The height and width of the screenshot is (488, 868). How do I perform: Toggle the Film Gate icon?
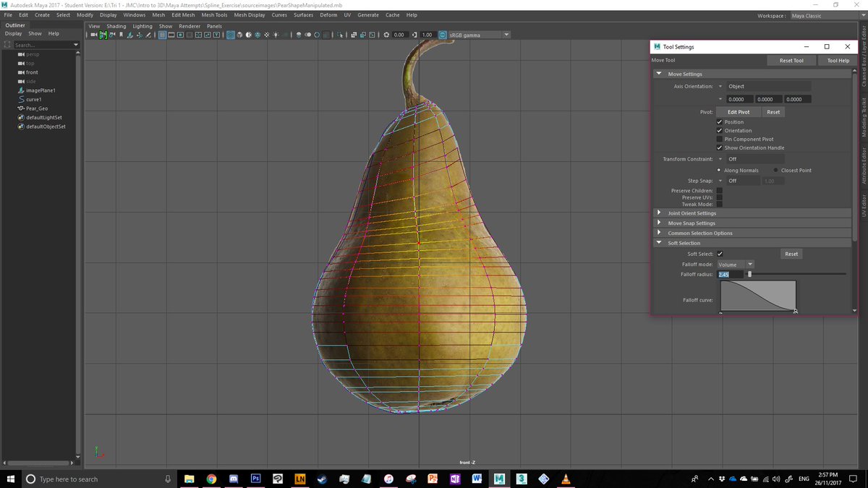click(x=171, y=35)
